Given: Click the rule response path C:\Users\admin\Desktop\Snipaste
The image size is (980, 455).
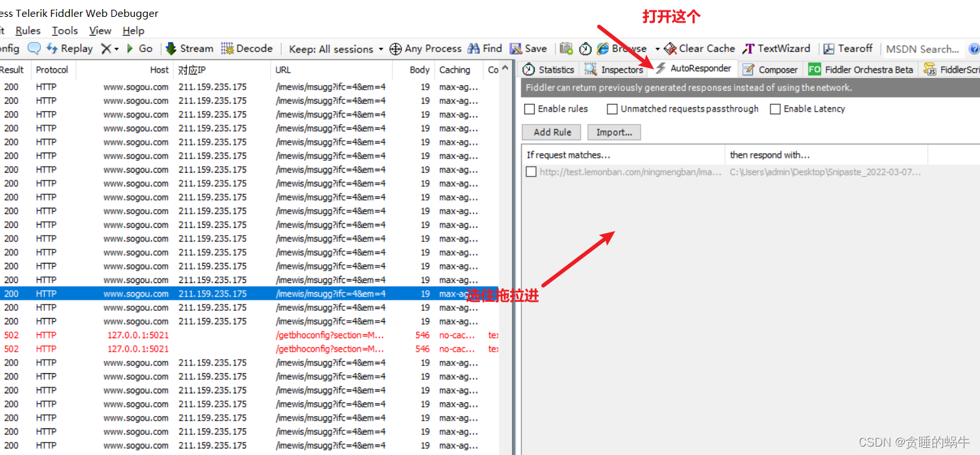Looking at the screenshot, I should (x=825, y=172).
